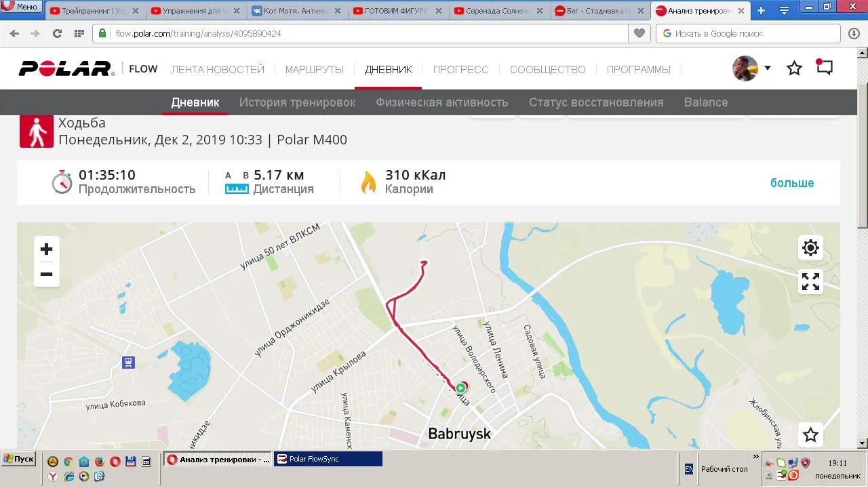Open ПРОГРАММЫ menu item
868x488 pixels.
(x=639, y=69)
